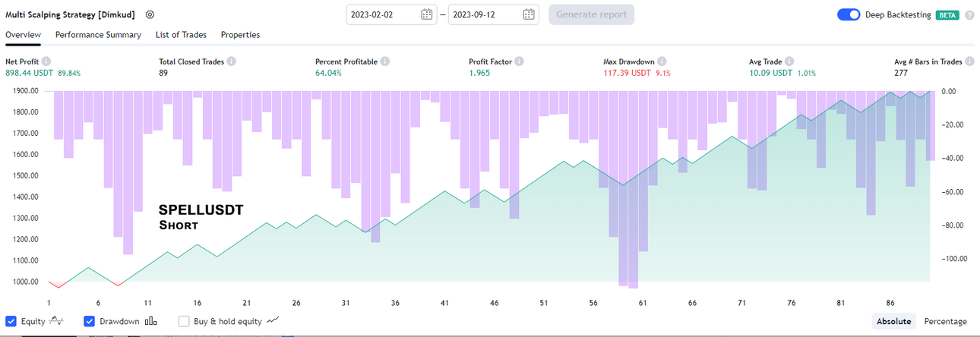
Task: Select Percentage display mode
Action: 945,321
